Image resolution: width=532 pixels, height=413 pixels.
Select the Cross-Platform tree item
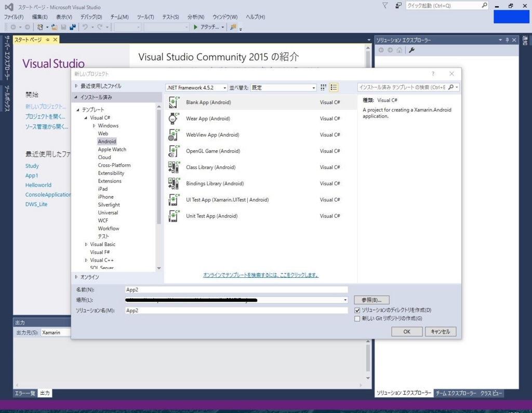pyautogui.click(x=114, y=165)
